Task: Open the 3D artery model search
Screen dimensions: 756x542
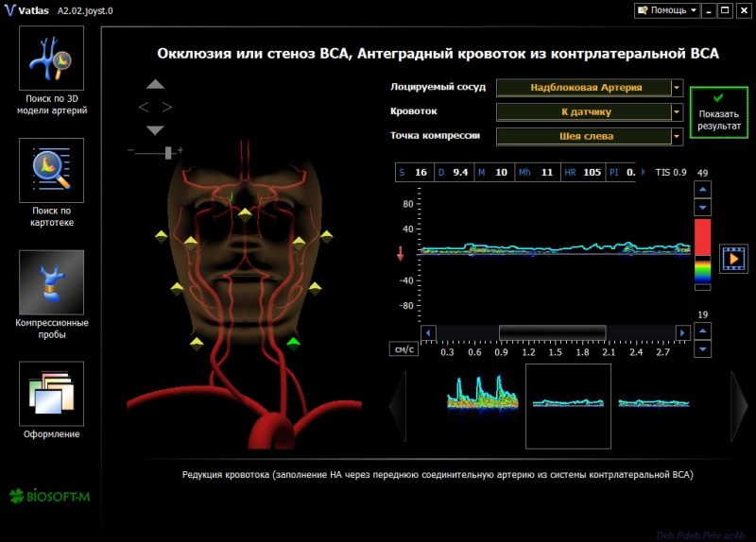Action: (x=51, y=58)
